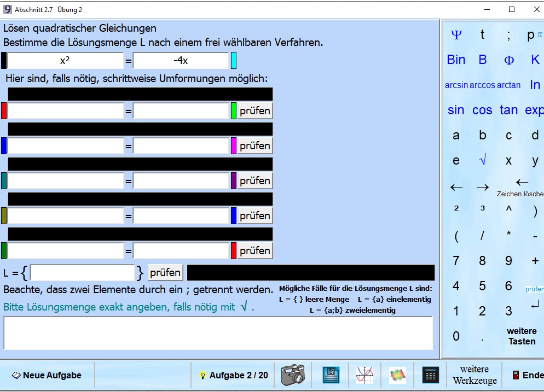Click the Ende button
Screen dimensions: 544x392
(528, 375)
